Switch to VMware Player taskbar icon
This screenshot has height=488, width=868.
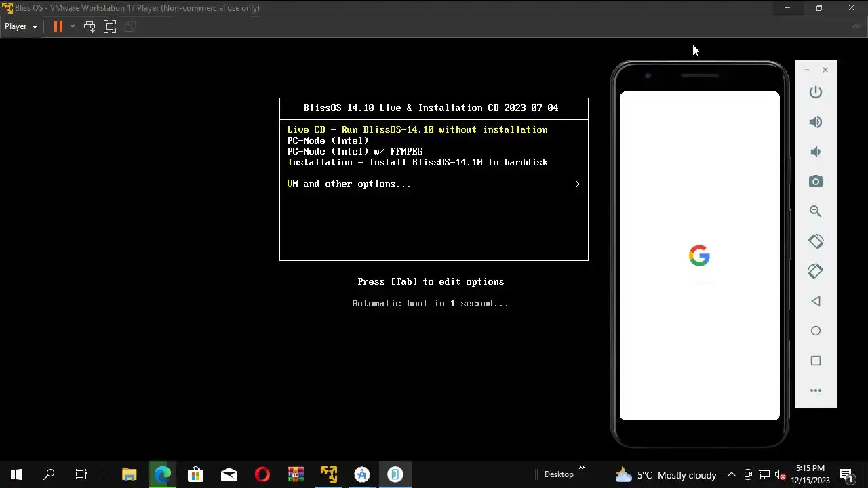[x=329, y=474]
